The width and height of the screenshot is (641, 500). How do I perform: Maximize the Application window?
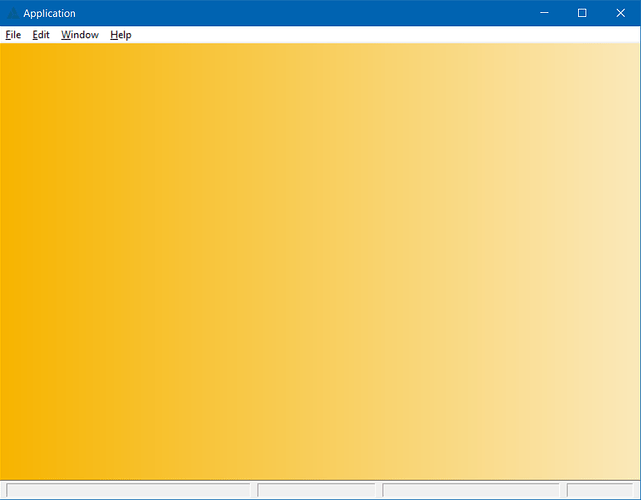click(582, 13)
